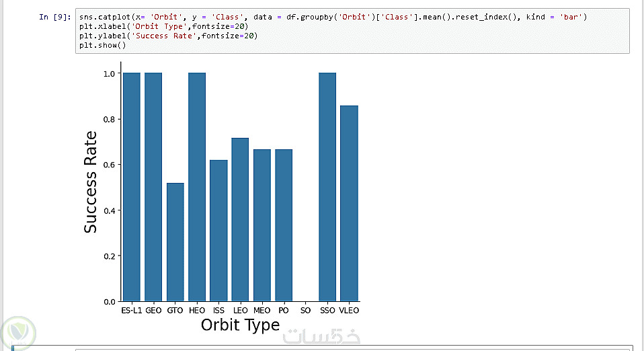
Task: Click the 'LEO' x-axis tick label
Action: click(x=240, y=310)
